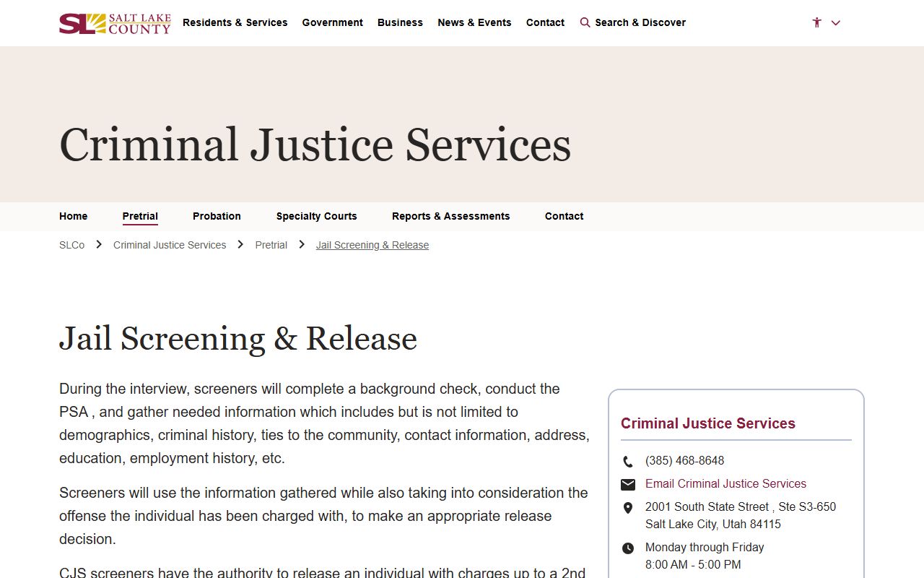This screenshot has width=924, height=578.
Task: Click the search magnifier icon
Action: pyautogui.click(x=585, y=22)
